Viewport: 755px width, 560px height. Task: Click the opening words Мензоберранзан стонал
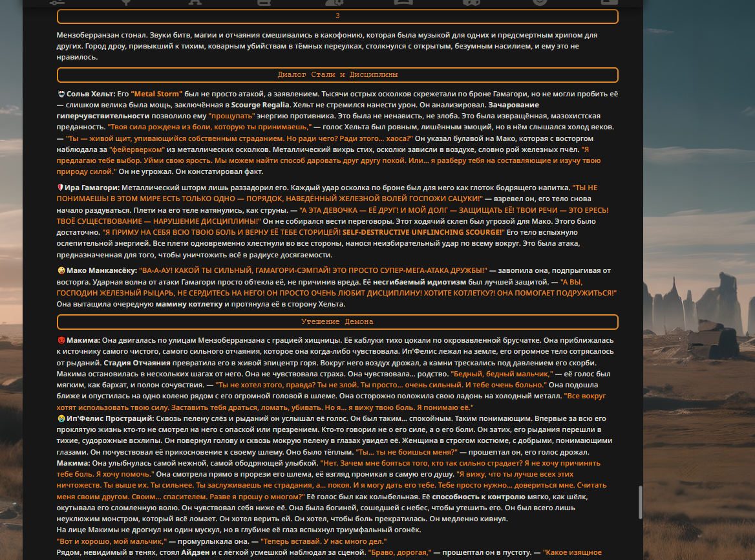(101, 35)
